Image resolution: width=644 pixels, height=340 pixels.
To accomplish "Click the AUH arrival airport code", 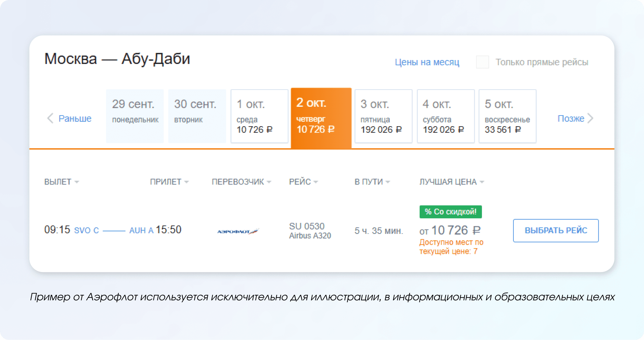I will coord(138,231).
